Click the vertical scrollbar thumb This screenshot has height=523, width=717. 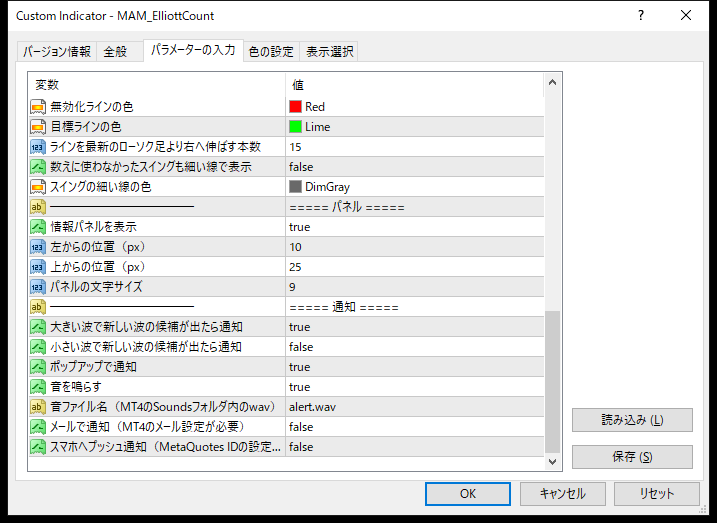(x=552, y=382)
